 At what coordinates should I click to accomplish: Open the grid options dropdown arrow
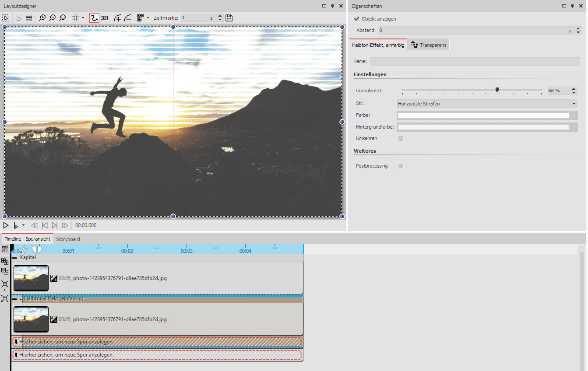tap(82, 17)
